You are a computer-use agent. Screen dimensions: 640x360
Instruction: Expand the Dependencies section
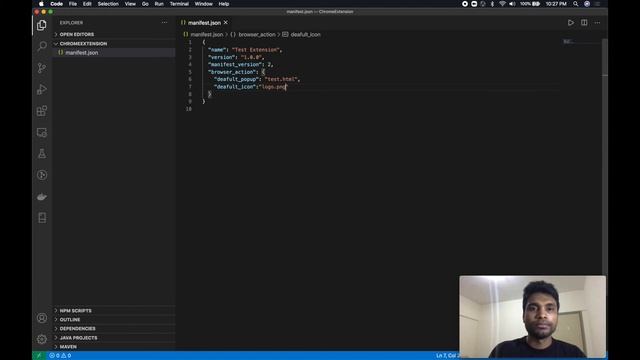[78, 329]
